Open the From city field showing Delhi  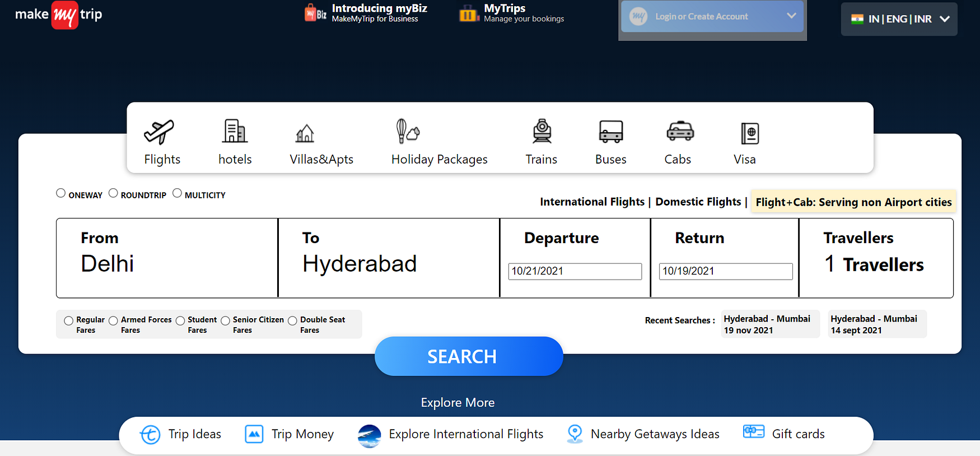167,258
